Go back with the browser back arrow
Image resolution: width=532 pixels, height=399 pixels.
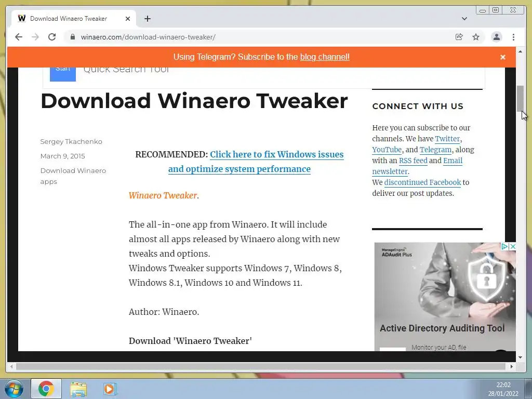pos(19,37)
